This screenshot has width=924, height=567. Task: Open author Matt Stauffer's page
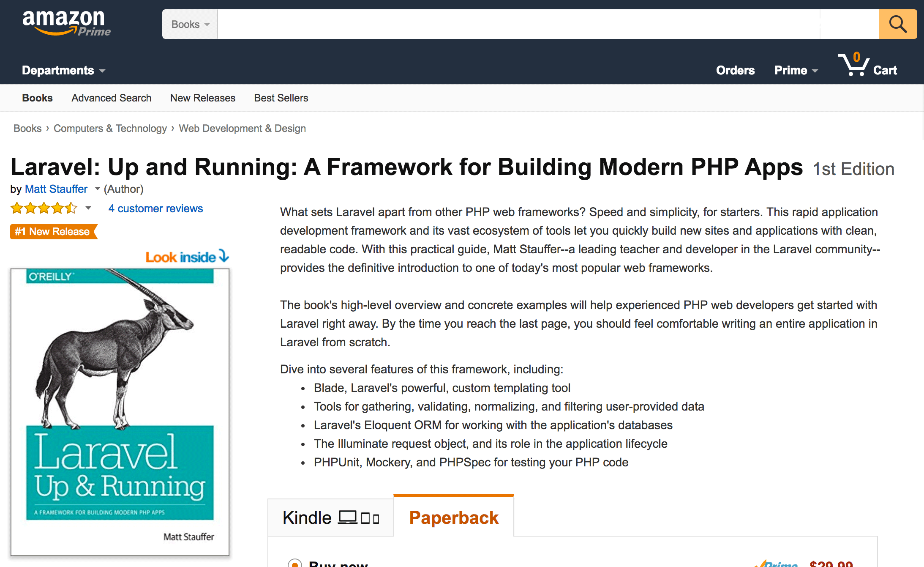(x=56, y=189)
